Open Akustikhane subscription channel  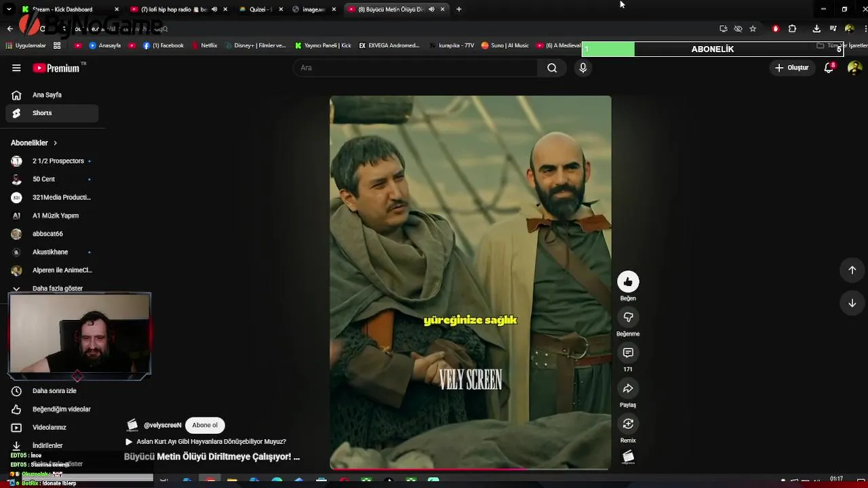(x=52, y=252)
